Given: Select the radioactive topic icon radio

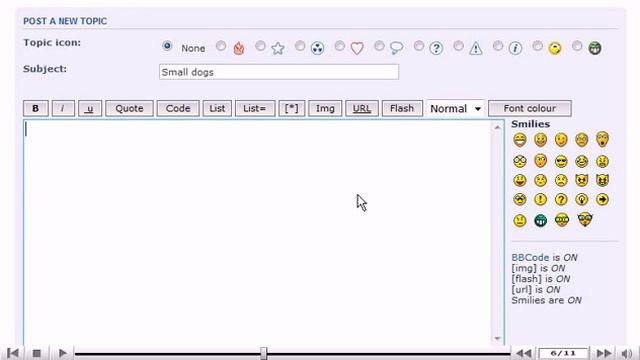Looking at the screenshot, I should pyautogui.click(x=300, y=46).
